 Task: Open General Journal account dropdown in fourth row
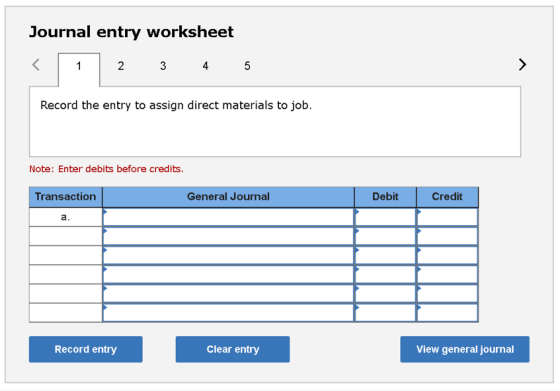228,275
